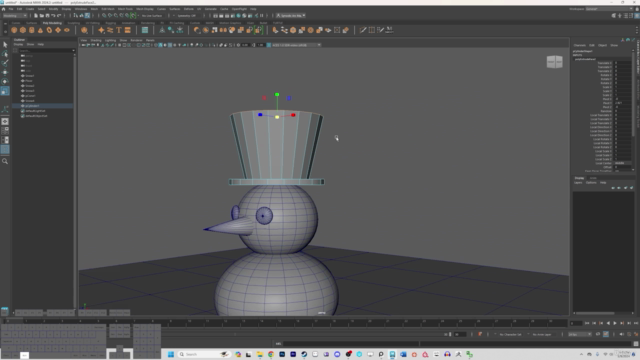Select four-view layout in toolbox
Screen dimensions: 640x360
pyautogui.click(x=5, y=131)
